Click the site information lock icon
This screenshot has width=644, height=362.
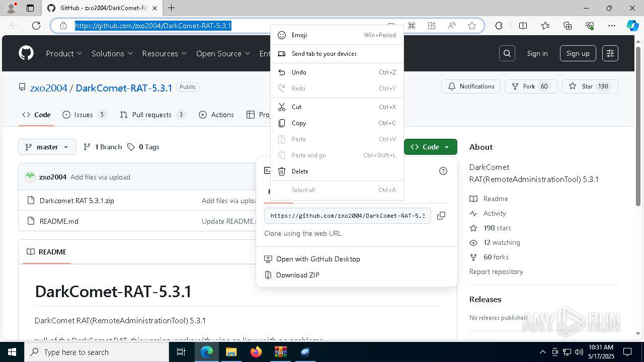[63, 26]
